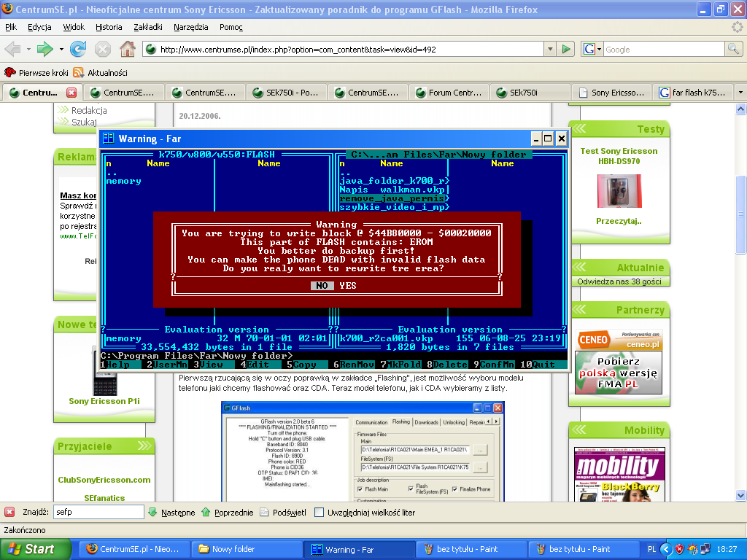Click the red shield security tray icon
Viewport: 747px width, 560px height.
tap(680, 549)
